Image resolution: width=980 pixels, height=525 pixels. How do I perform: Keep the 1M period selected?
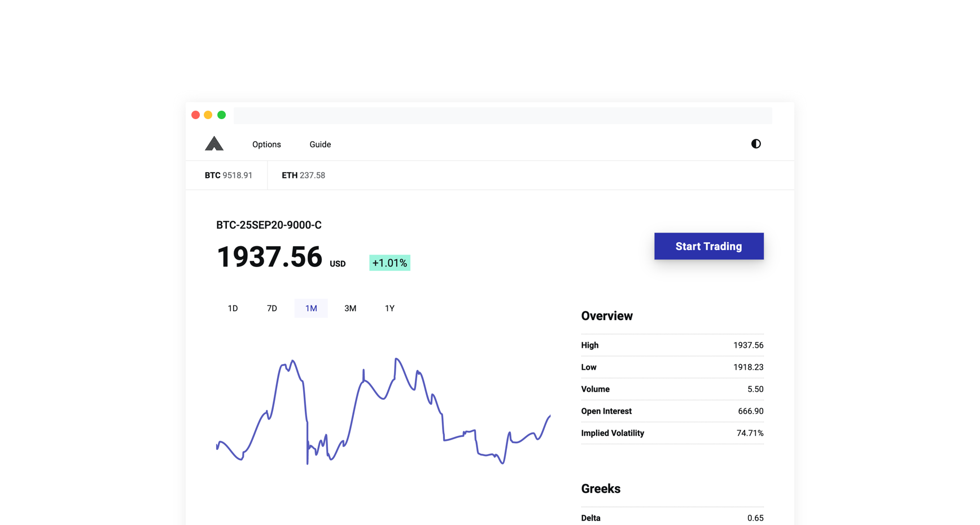pos(310,308)
